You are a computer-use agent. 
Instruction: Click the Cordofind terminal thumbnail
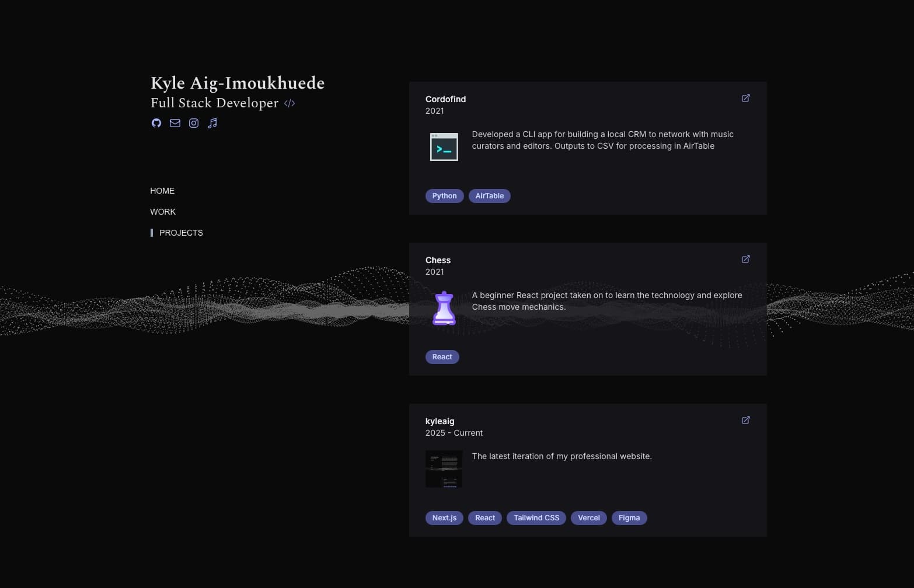click(444, 147)
